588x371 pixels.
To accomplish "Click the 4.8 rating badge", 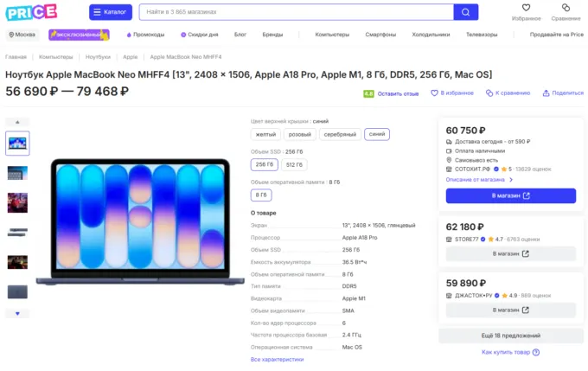I will [x=368, y=93].
